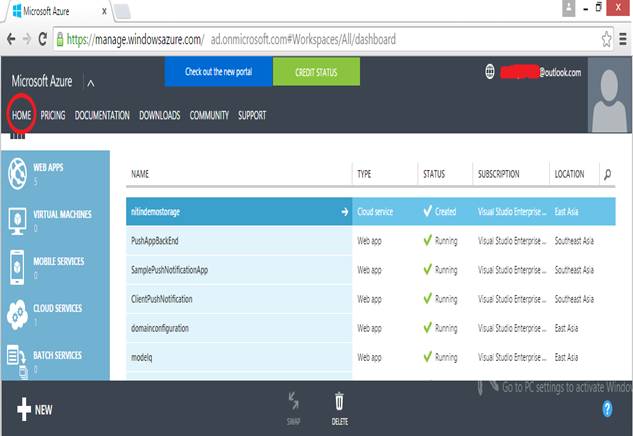
Task: Click the plus icon next to NEW
Action: pyautogui.click(x=24, y=409)
